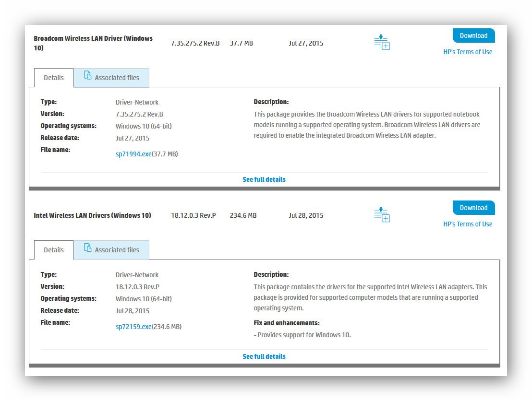Viewport: 532px width, 401px height.
Task: Click Intel Wireless LAN Drivers (Windows 10) title
Action: (92, 215)
